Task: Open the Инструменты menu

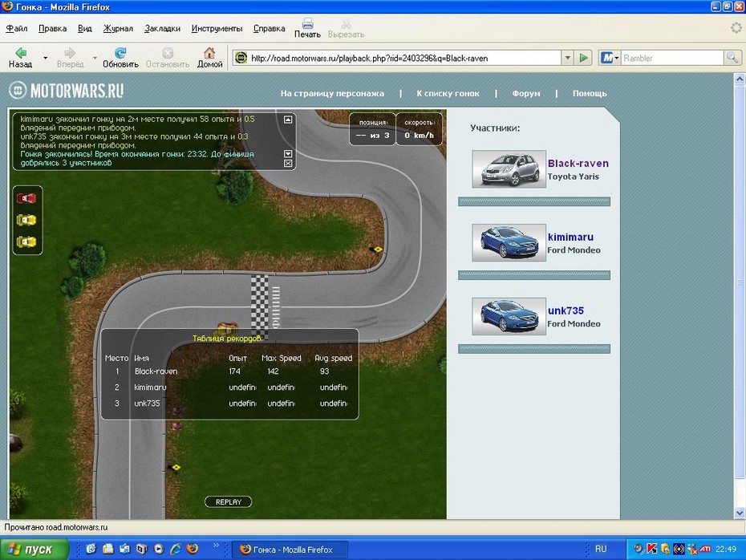Action: pyautogui.click(x=217, y=28)
